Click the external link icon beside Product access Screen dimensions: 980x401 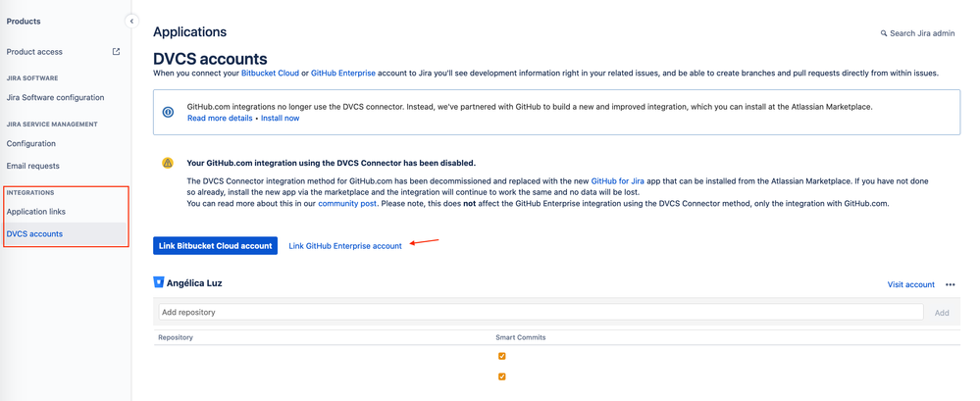pyautogui.click(x=117, y=52)
